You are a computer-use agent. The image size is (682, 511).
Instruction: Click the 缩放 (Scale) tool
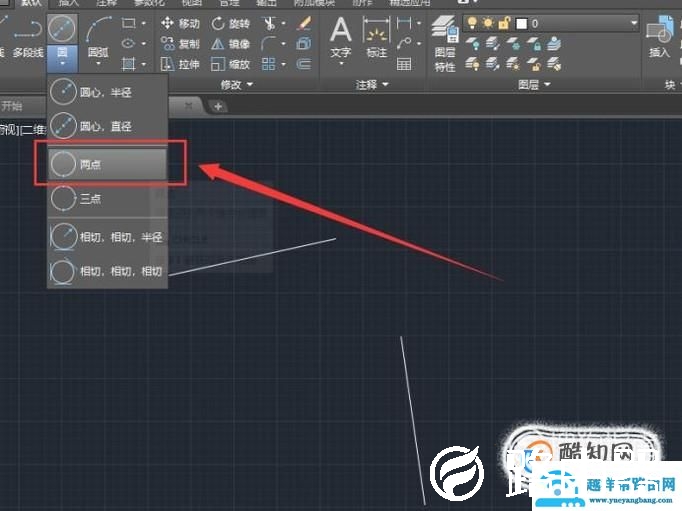click(231, 64)
